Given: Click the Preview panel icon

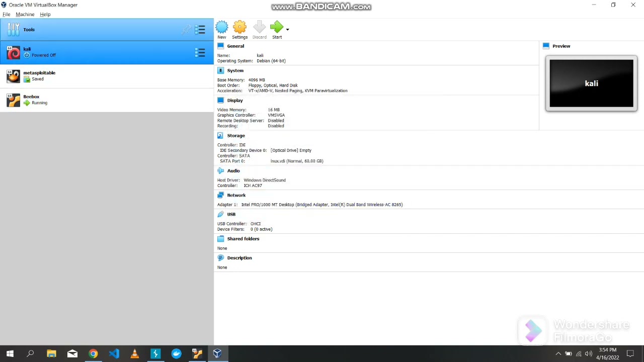Looking at the screenshot, I should [546, 46].
